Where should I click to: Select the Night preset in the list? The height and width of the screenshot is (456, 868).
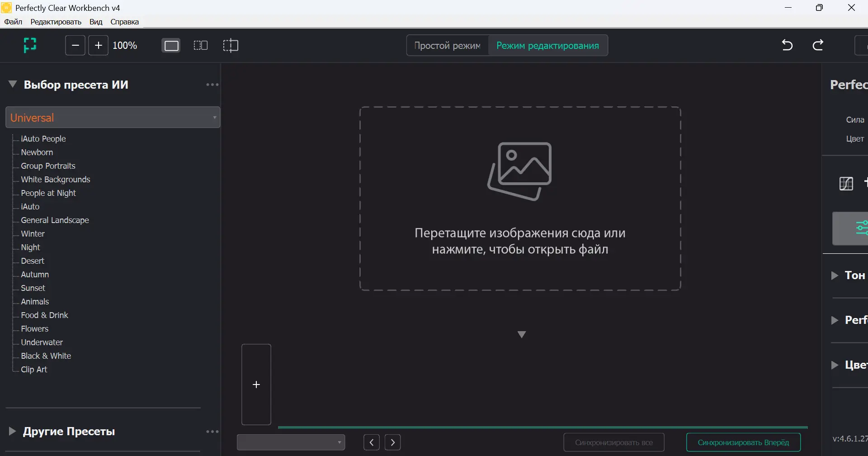coord(30,247)
